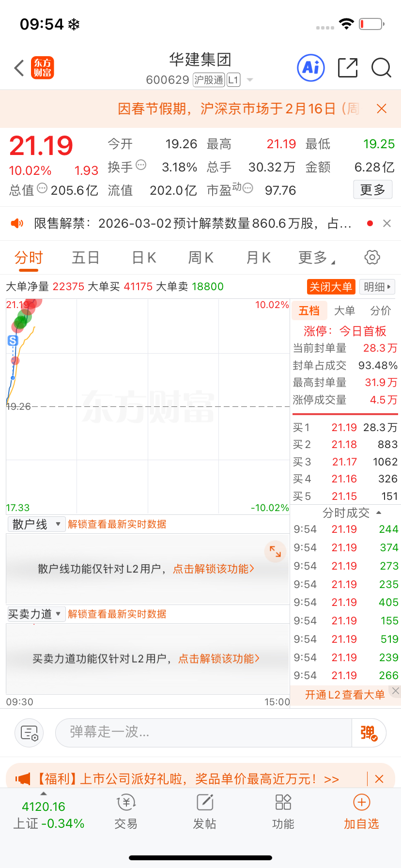The image size is (401, 868).
Task: Toggle 关闭大单 button
Action: [x=331, y=287]
